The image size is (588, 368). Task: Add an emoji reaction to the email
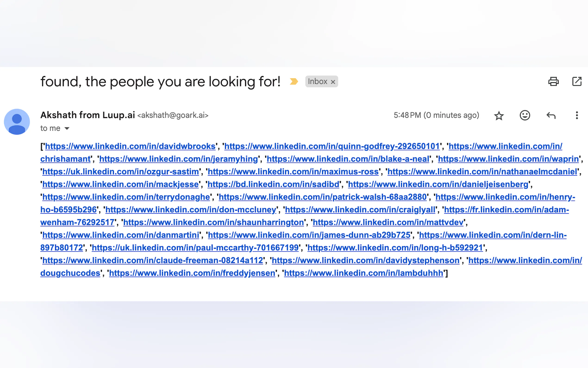click(525, 115)
